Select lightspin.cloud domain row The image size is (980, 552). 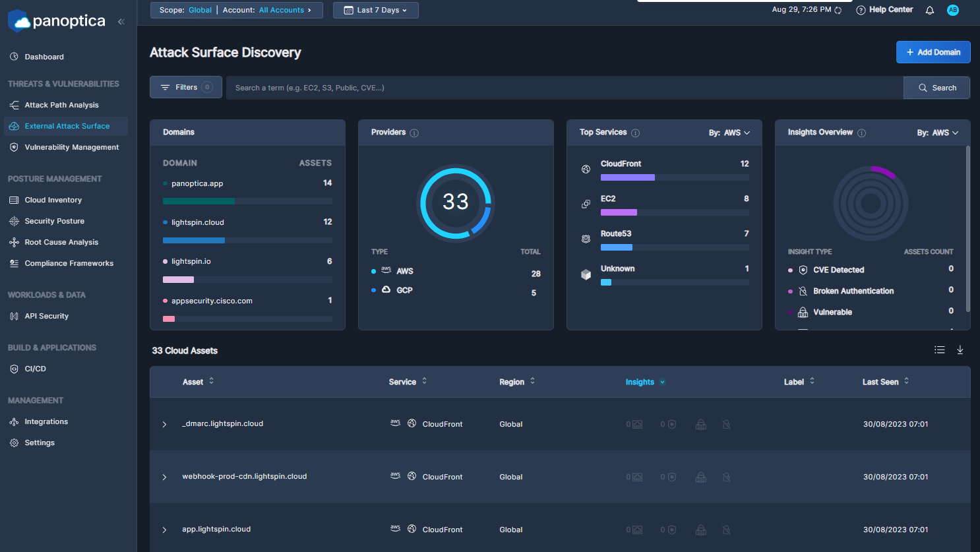[247, 230]
